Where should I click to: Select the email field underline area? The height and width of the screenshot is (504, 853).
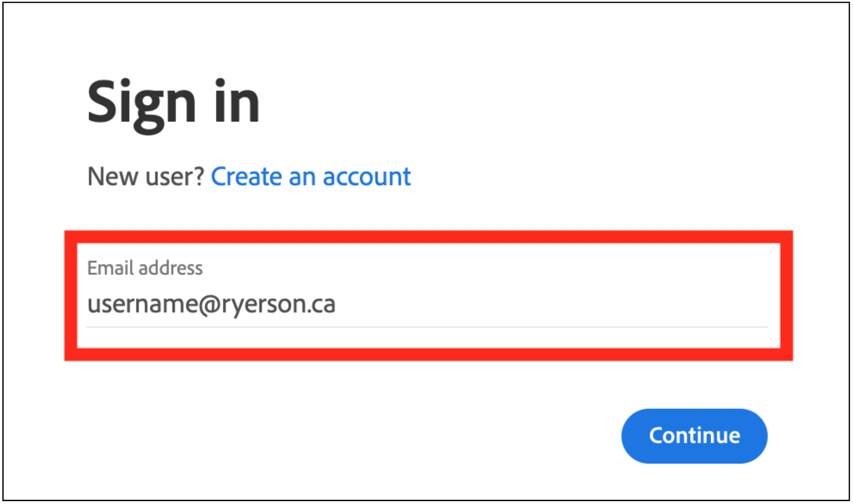tap(426, 326)
